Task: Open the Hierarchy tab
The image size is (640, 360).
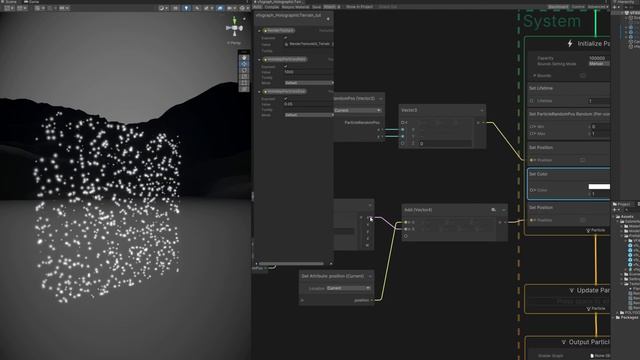Action: (626, 2)
